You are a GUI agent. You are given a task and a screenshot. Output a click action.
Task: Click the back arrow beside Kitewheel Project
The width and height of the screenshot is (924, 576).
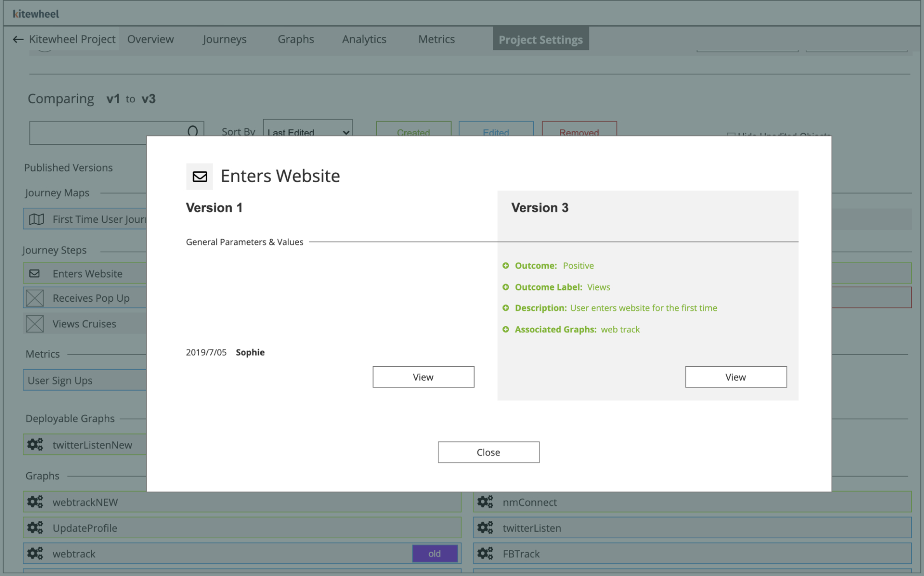point(18,40)
